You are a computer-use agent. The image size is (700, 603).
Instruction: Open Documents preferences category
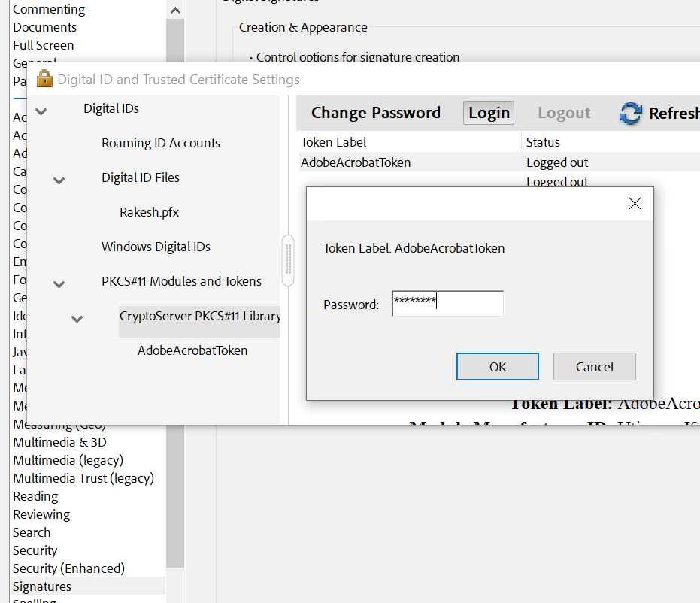(x=44, y=27)
